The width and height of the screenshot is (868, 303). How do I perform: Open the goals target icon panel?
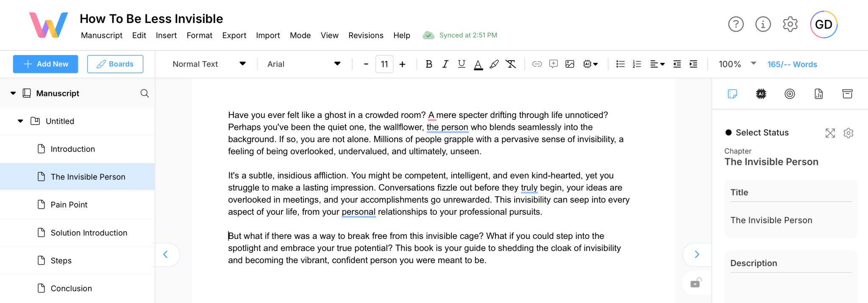click(x=790, y=94)
